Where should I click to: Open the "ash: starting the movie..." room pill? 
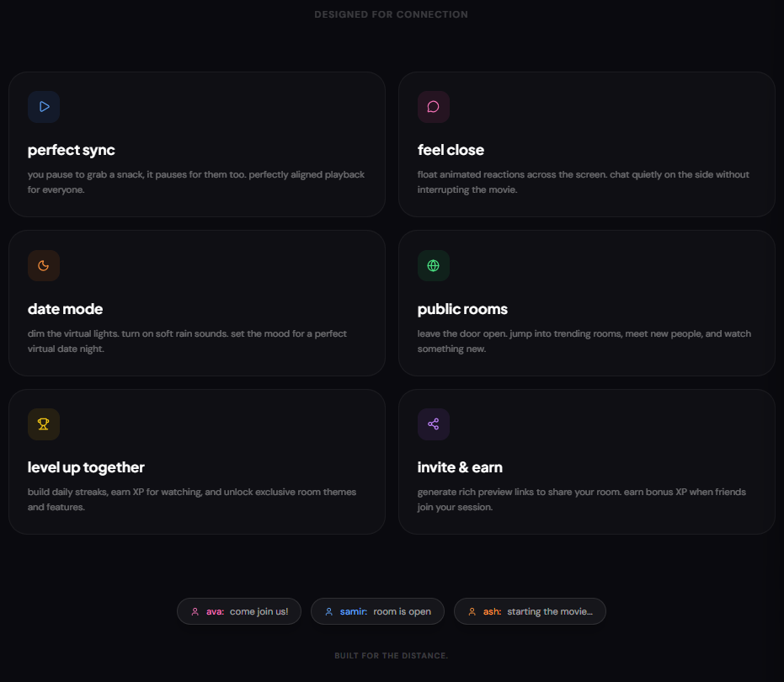(530, 611)
